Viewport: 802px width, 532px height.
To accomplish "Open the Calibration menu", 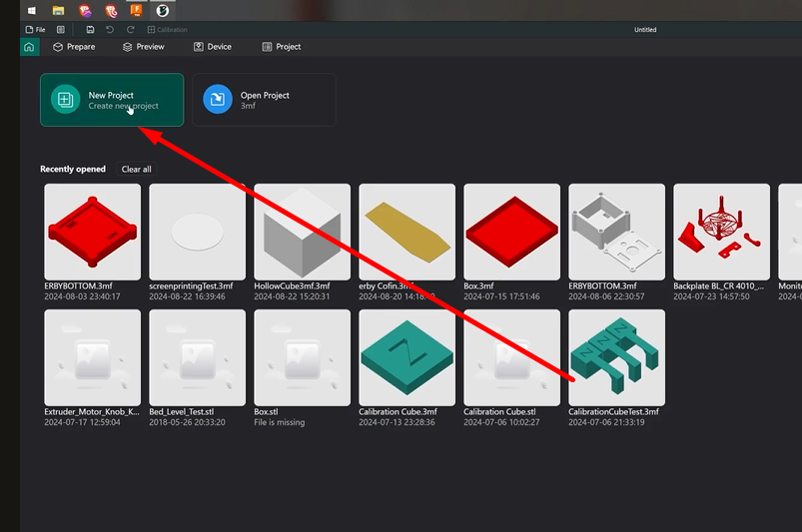I will tap(167, 30).
